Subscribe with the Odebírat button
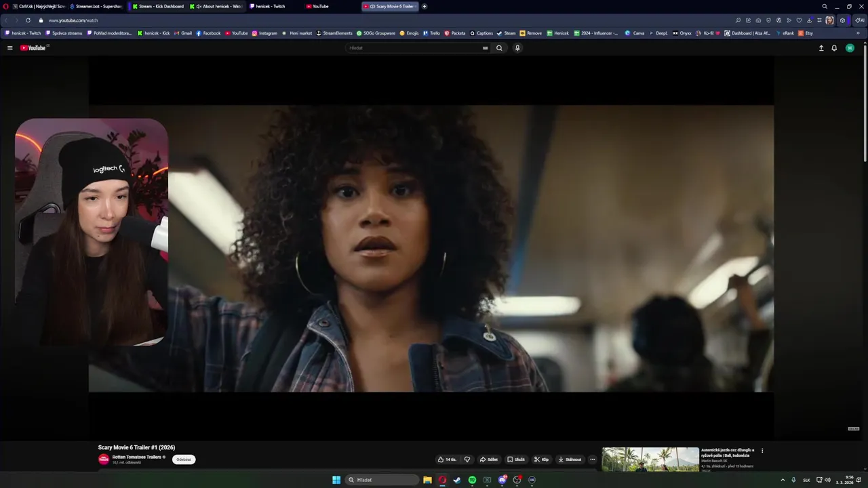 pos(184,460)
